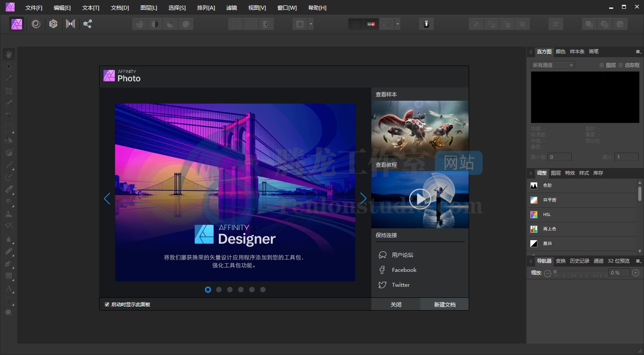644x355 pixels.
Task: Select the fifth carousel page dot
Action: tap(252, 289)
